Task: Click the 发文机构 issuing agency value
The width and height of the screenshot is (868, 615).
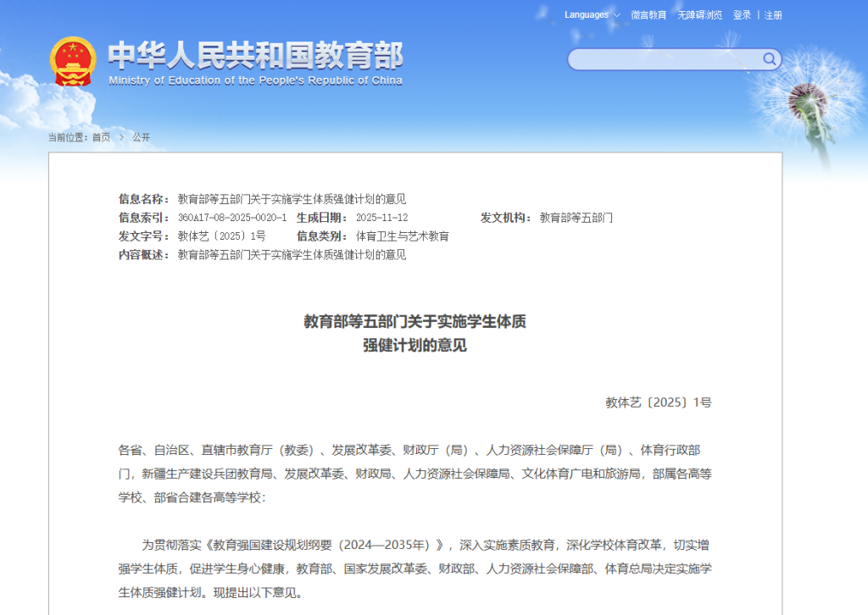Action: tap(576, 218)
